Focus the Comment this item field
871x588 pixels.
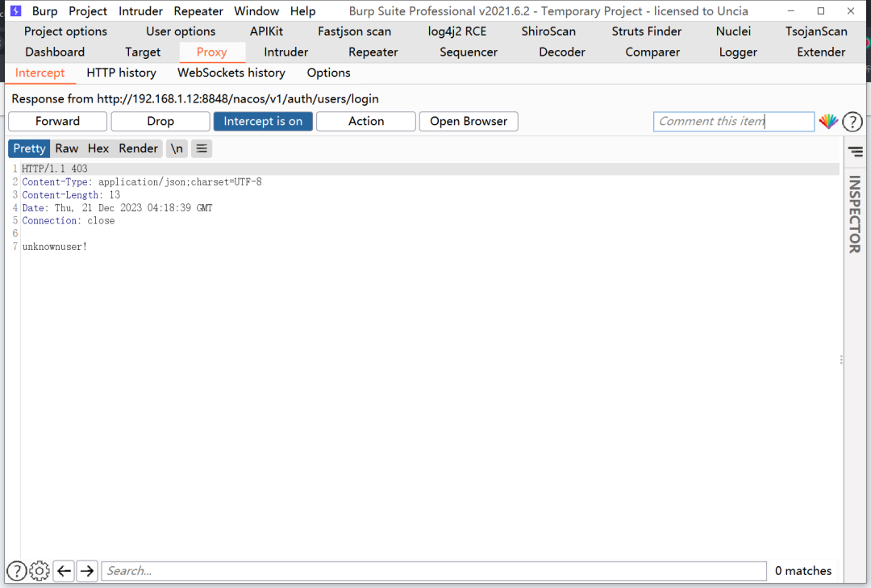point(734,121)
